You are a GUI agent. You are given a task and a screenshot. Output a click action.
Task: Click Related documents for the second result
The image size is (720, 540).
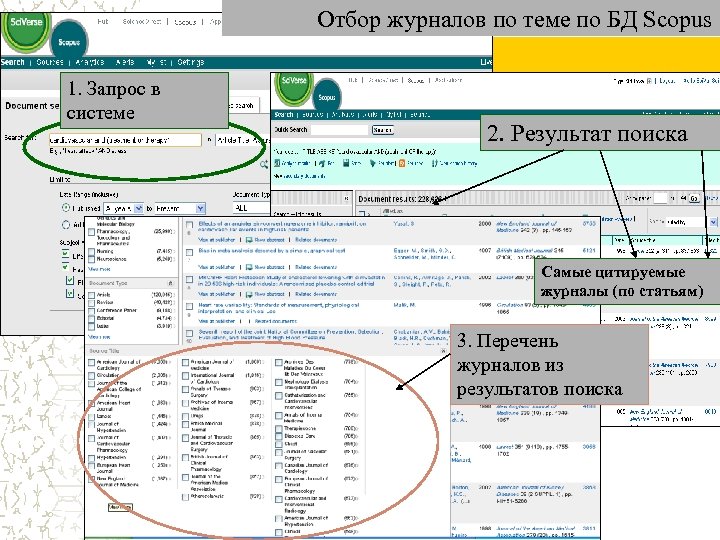pyautogui.click(x=316, y=267)
